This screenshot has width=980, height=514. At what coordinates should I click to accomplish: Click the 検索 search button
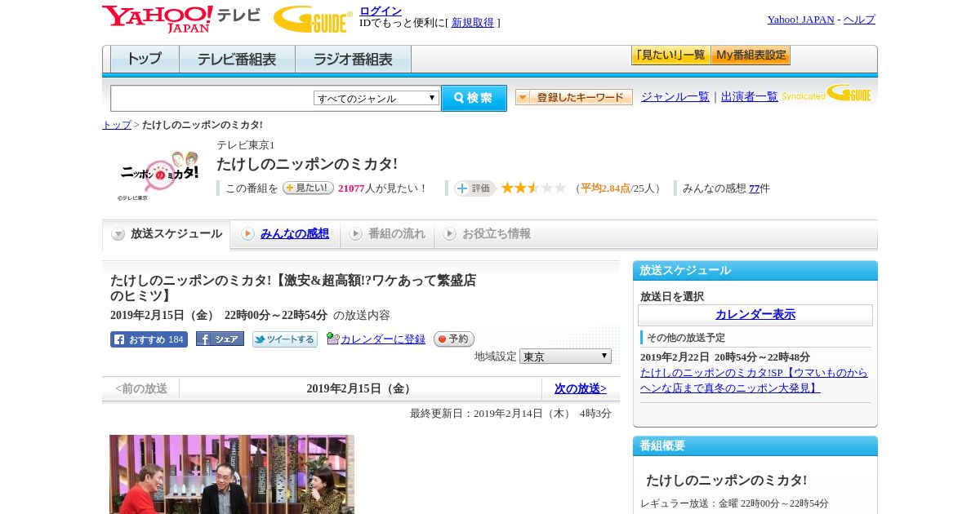(474, 98)
